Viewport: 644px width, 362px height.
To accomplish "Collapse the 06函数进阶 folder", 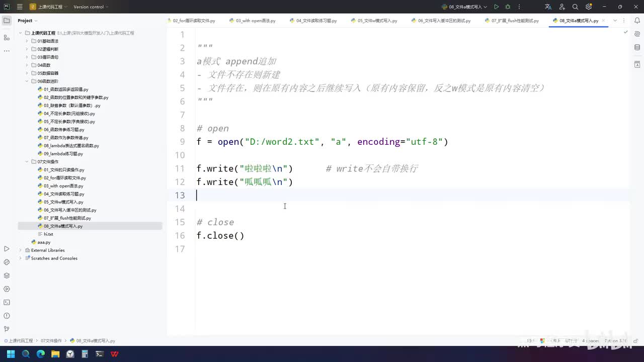I will (x=27, y=81).
